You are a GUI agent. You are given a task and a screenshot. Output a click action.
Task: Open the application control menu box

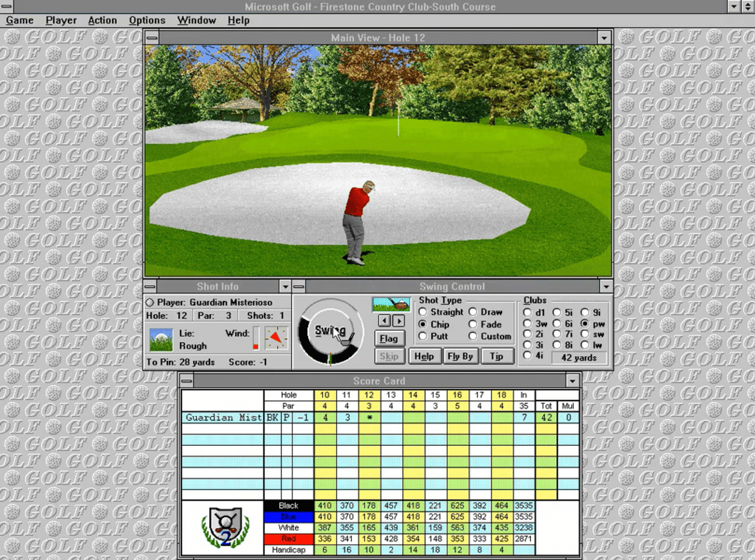click(7, 6)
